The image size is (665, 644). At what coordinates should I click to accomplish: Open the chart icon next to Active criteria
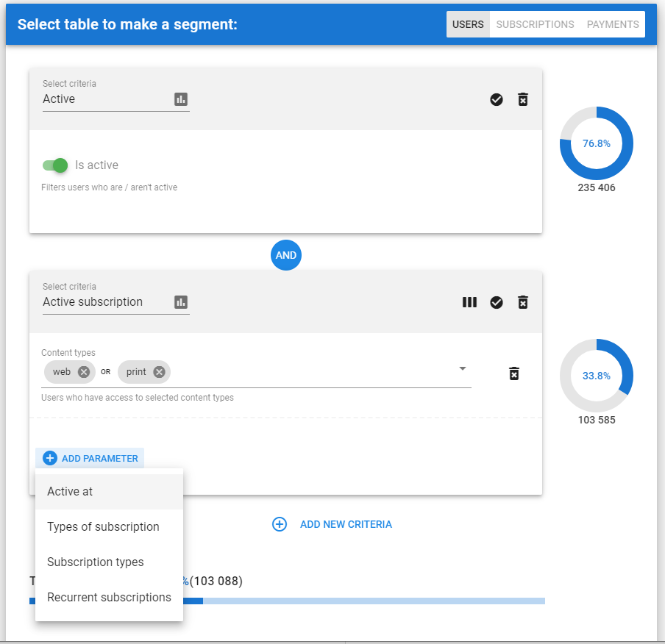coord(181,99)
